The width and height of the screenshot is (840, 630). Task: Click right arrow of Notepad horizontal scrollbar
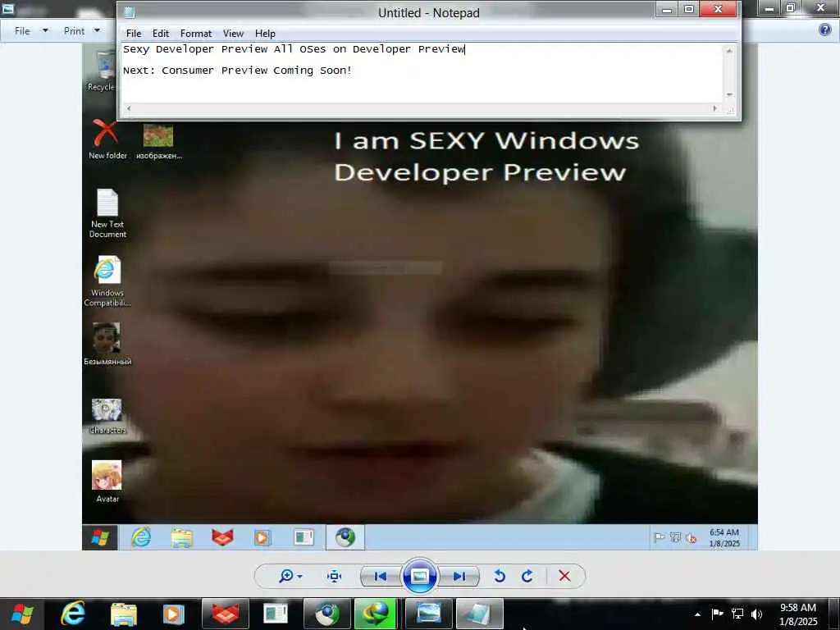(714, 108)
